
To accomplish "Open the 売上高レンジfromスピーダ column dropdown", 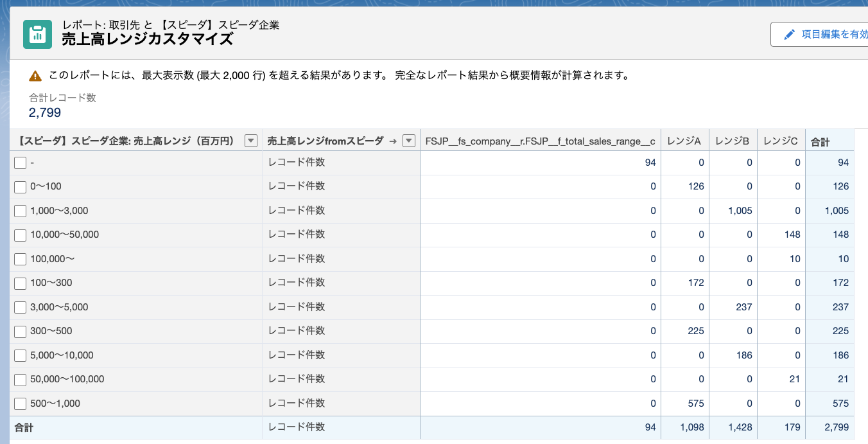I will 408,141.
